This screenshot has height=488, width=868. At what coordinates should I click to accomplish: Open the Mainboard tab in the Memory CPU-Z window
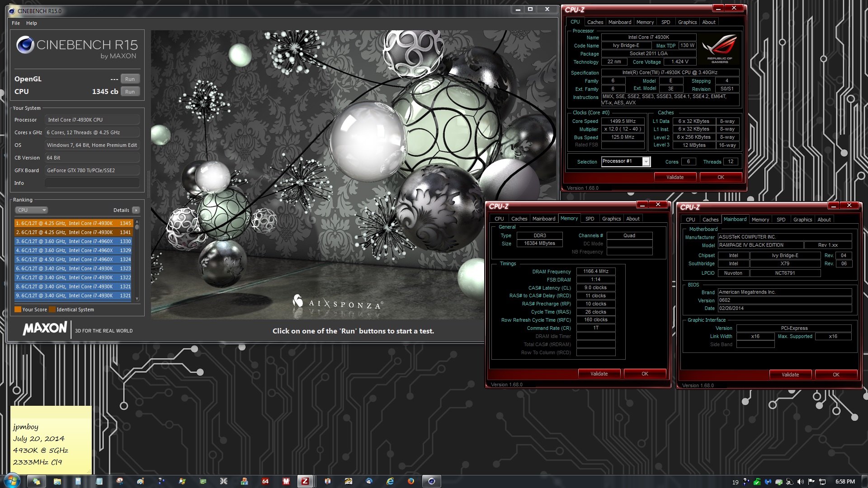(544, 219)
